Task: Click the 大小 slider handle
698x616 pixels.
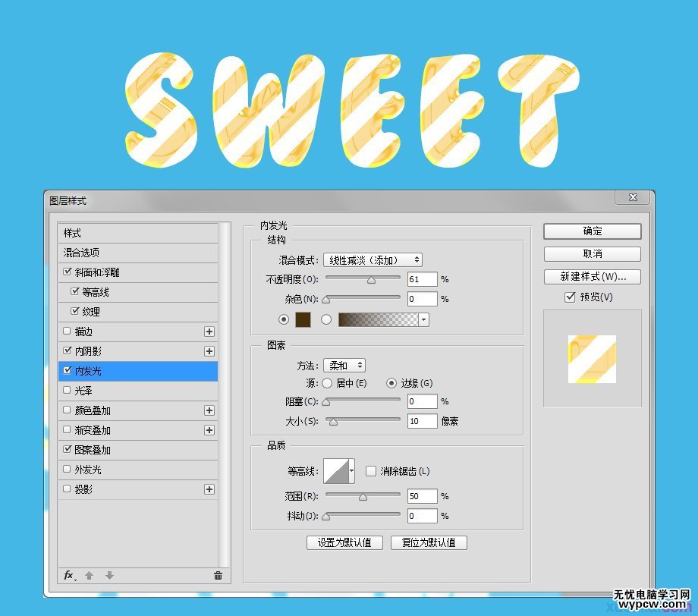Action: [x=333, y=422]
